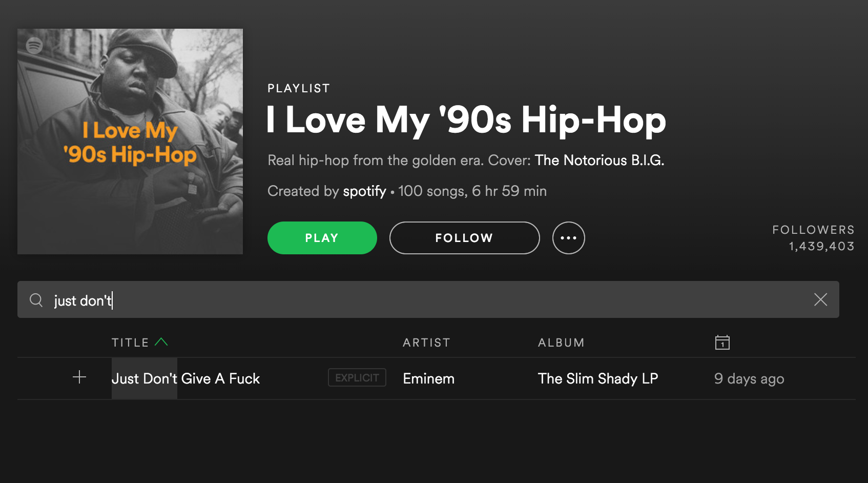Select the Just Don't Give A Fuck track

(x=186, y=379)
